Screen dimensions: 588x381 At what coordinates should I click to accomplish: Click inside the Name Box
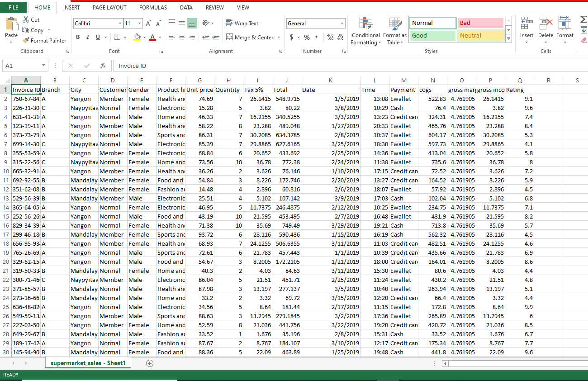22,66
